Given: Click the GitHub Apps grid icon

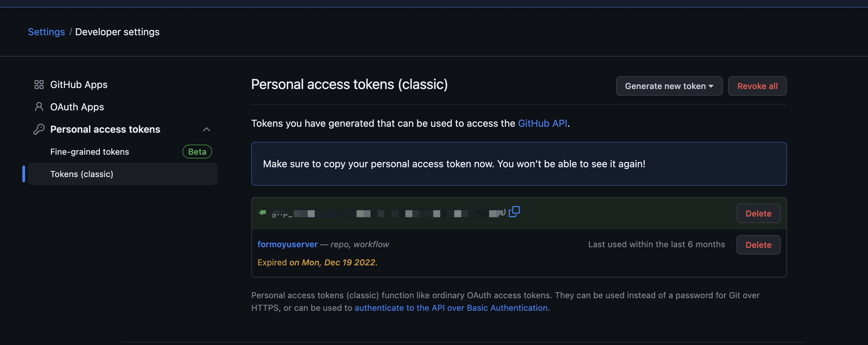Looking at the screenshot, I should [39, 85].
